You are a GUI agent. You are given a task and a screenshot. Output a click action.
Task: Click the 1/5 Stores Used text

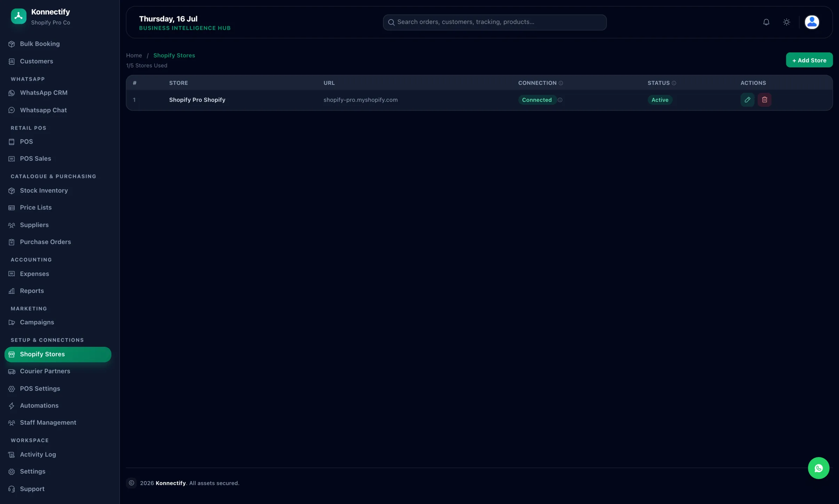147,66
